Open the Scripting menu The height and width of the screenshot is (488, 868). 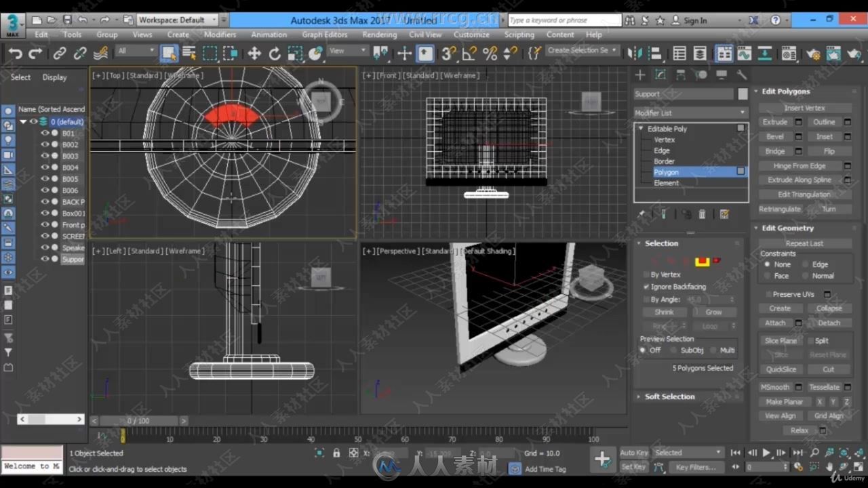point(519,35)
